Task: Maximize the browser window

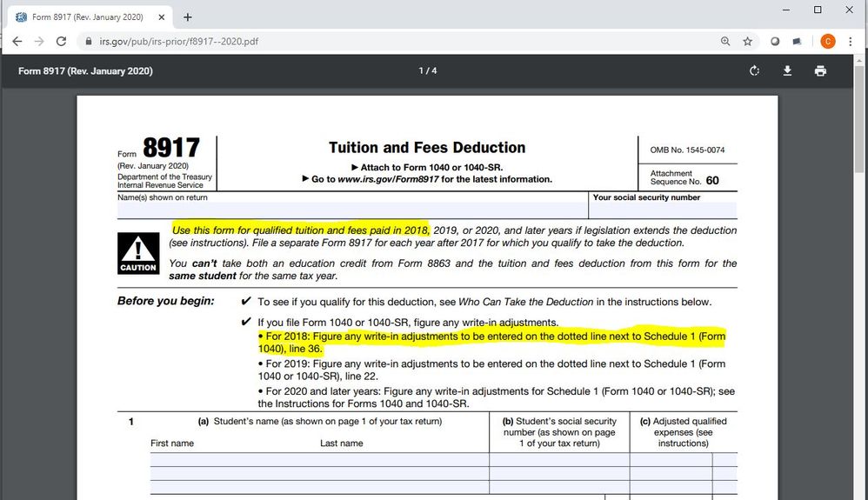Action: pos(818,10)
